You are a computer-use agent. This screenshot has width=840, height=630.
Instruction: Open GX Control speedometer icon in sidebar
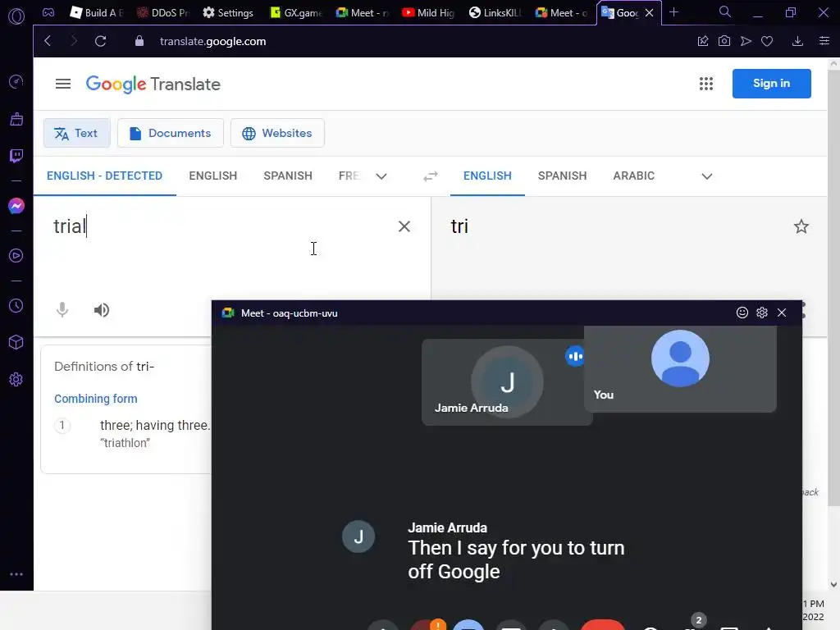(x=16, y=81)
